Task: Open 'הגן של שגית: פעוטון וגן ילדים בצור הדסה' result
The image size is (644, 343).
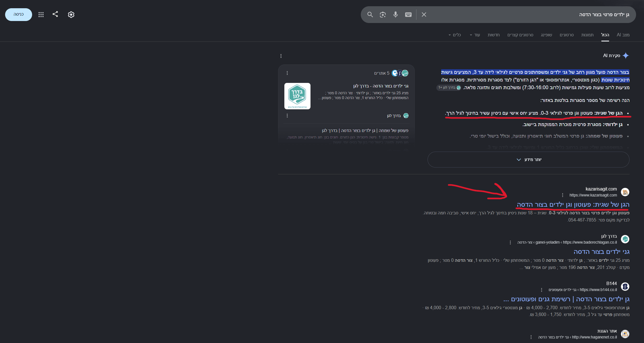Action: click(x=573, y=205)
